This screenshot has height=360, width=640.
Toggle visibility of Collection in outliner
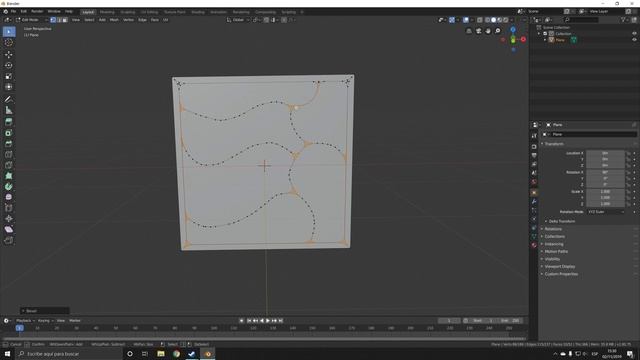tap(634, 33)
